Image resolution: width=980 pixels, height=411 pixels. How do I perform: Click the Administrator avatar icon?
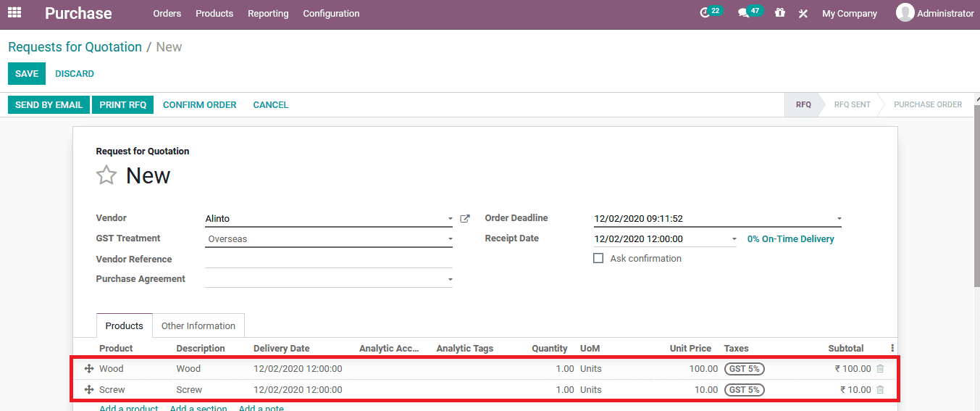[x=905, y=12]
